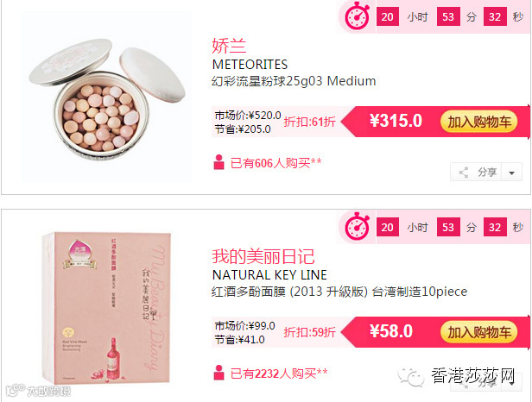Image resolution: width=532 pixels, height=402 pixels.
Task: Click the ¥315.0 price banner
Action: [396, 121]
